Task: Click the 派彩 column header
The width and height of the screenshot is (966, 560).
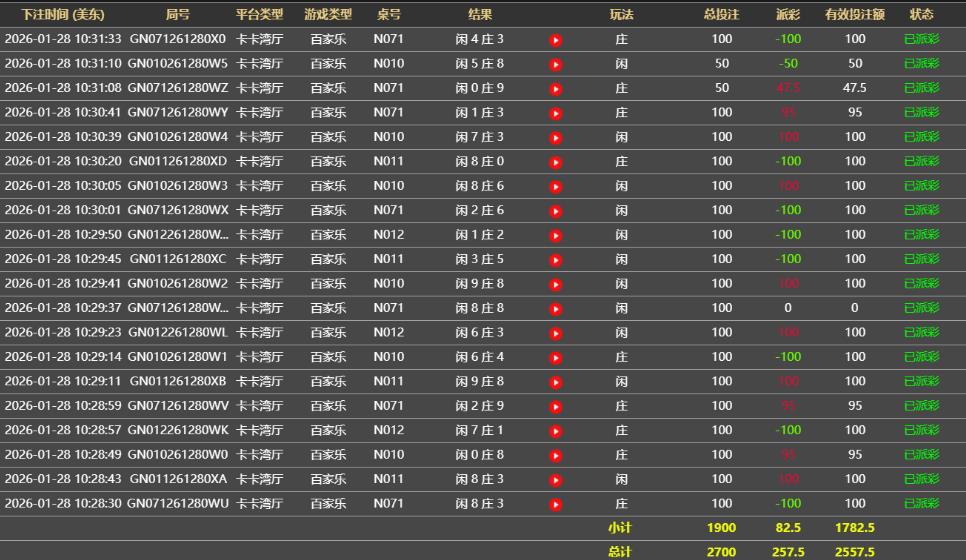Action: click(x=788, y=15)
